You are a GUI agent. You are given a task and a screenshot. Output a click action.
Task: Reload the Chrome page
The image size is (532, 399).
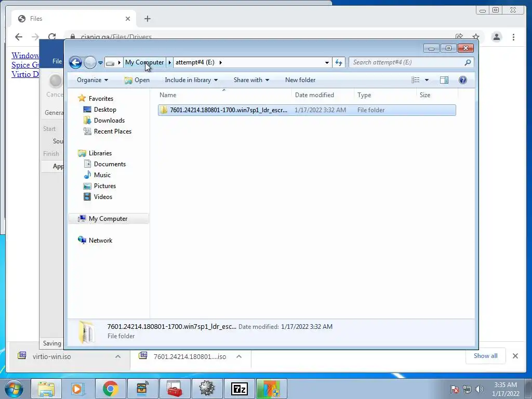(51, 37)
